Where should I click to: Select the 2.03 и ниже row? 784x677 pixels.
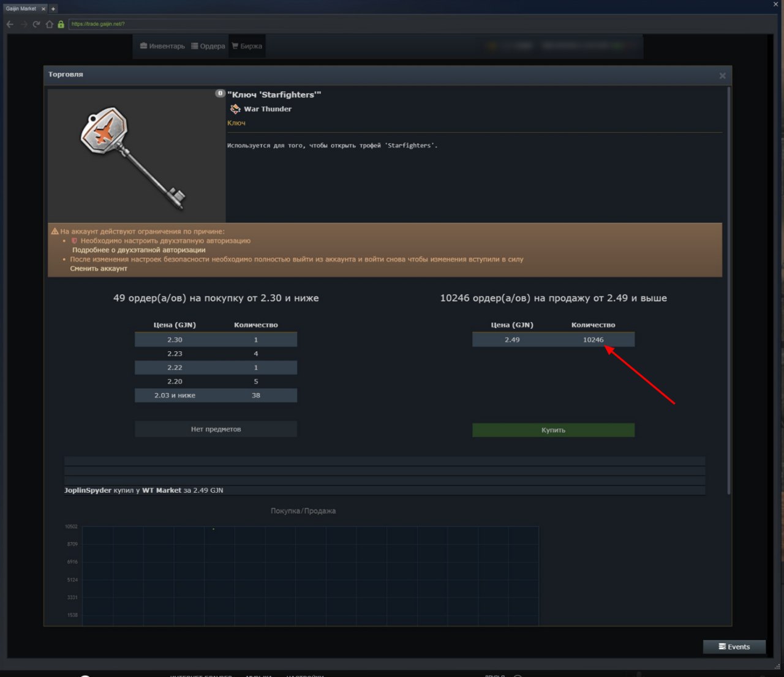coord(216,395)
